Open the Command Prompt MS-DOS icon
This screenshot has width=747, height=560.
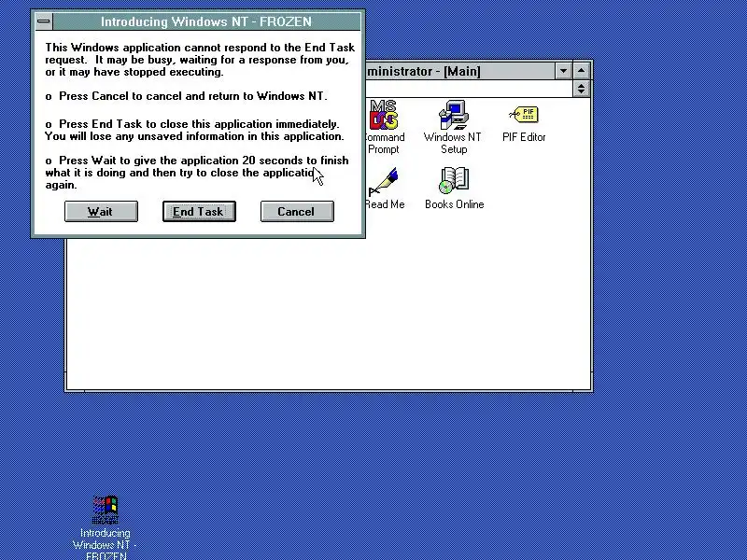tap(384, 115)
